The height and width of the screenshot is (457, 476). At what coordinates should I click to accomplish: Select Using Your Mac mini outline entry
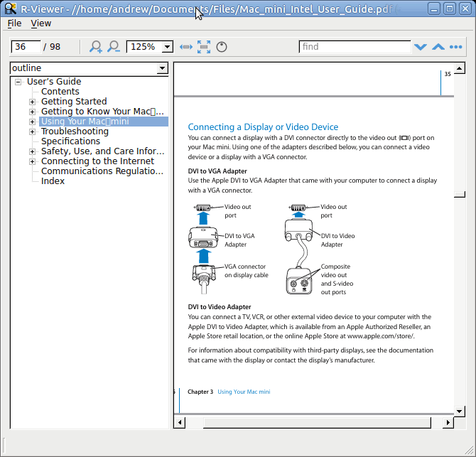click(x=85, y=122)
